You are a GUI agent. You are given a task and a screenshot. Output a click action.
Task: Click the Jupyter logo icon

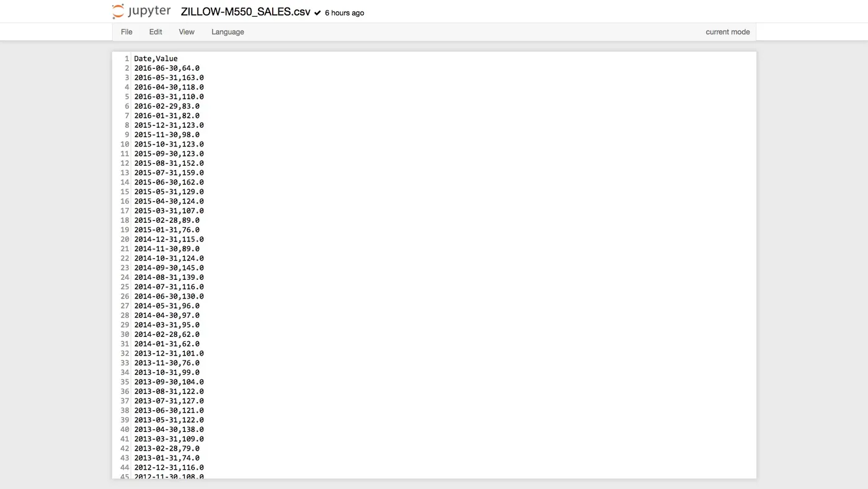118,11
